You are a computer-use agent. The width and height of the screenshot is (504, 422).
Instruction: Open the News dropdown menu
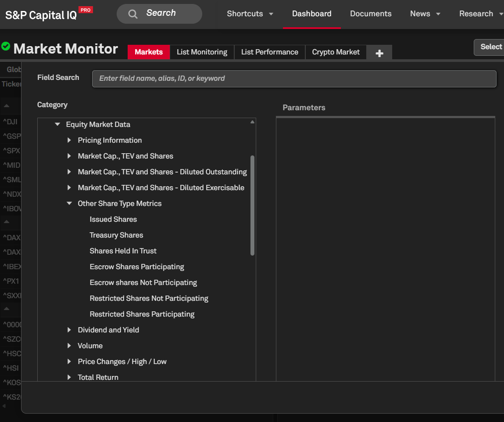pyautogui.click(x=425, y=14)
